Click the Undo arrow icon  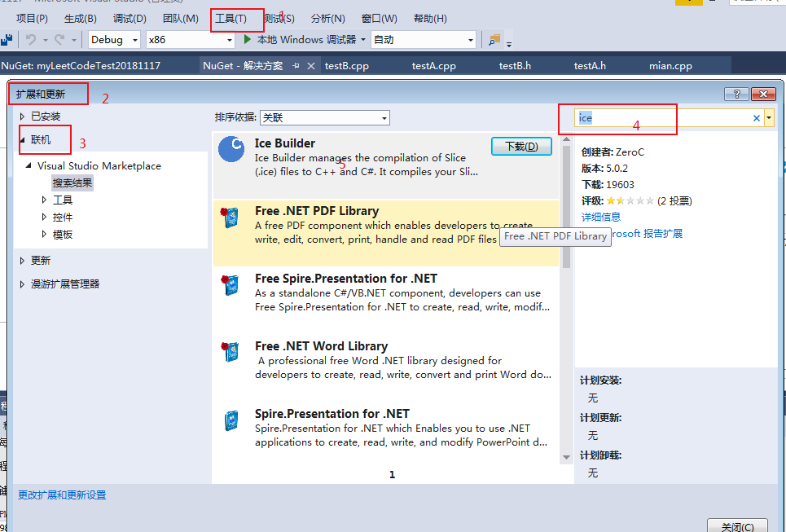pos(31,40)
